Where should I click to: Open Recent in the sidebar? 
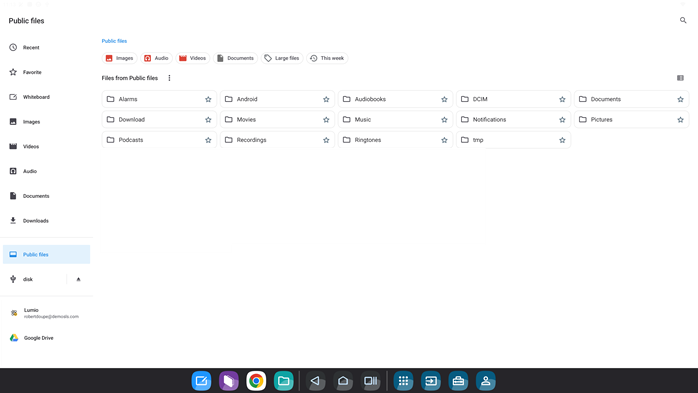tap(46, 47)
